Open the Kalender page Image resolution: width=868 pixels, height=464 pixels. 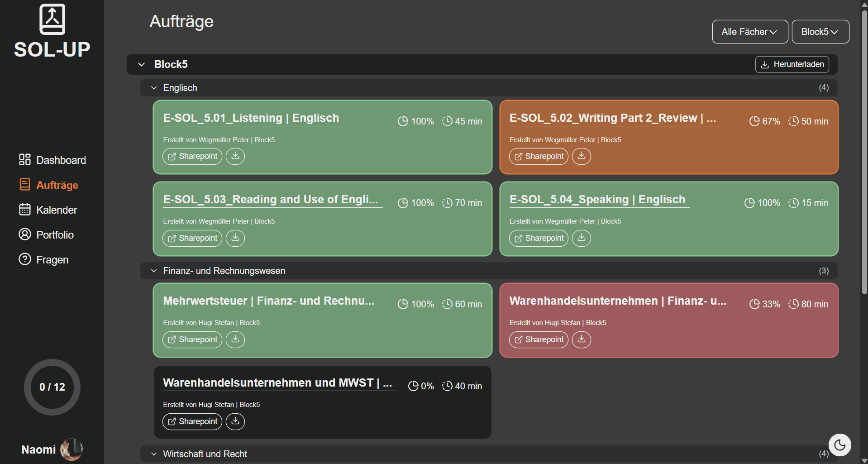tap(48, 210)
